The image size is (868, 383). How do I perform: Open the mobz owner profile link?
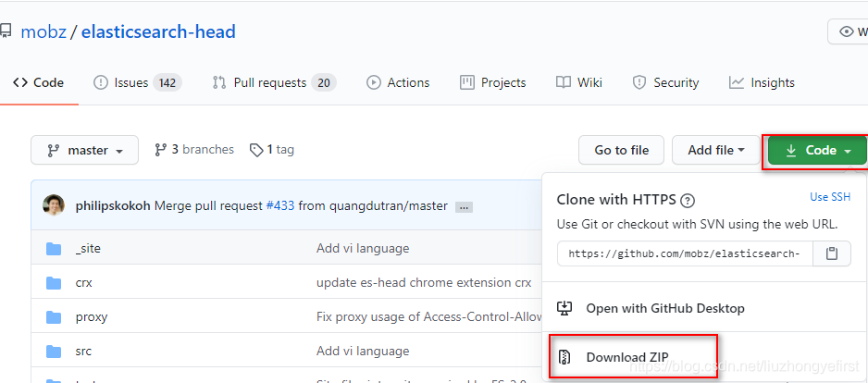coord(43,31)
